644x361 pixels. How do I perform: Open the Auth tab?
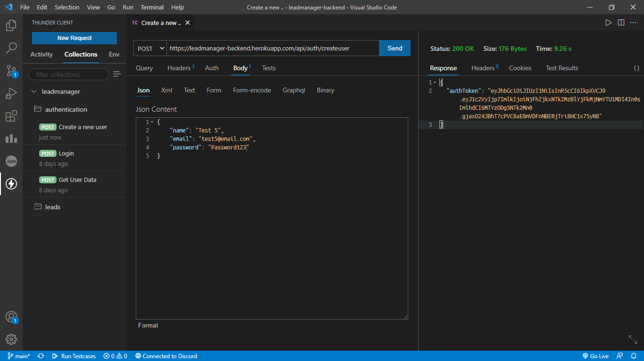[x=212, y=68]
